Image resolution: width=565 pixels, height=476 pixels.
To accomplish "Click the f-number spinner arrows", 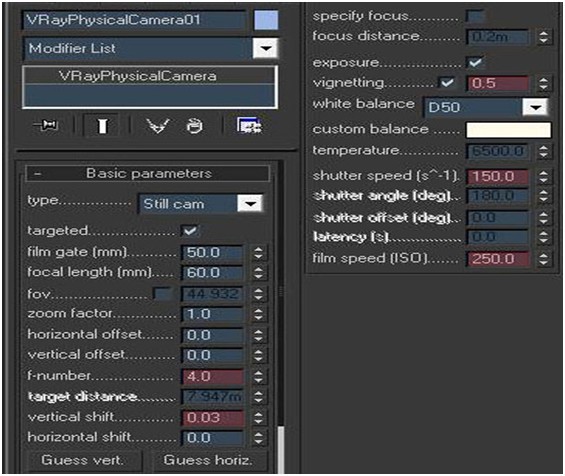I will click(x=258, y=377).
